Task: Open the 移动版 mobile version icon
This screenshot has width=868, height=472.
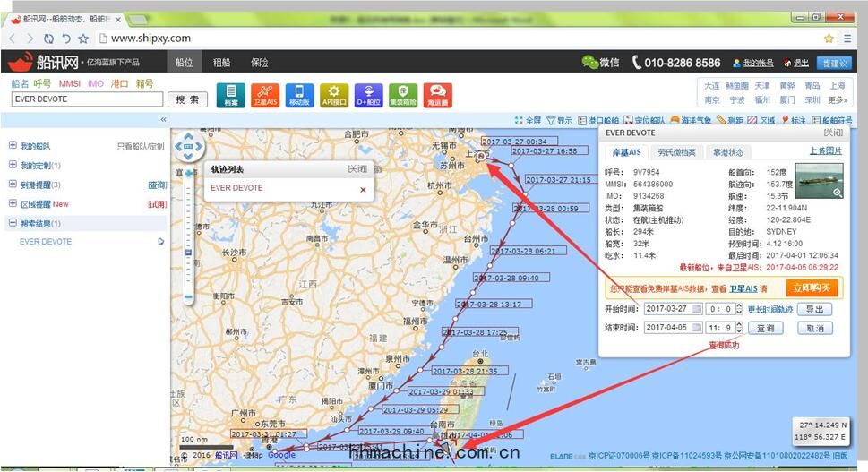Action: 299,95
